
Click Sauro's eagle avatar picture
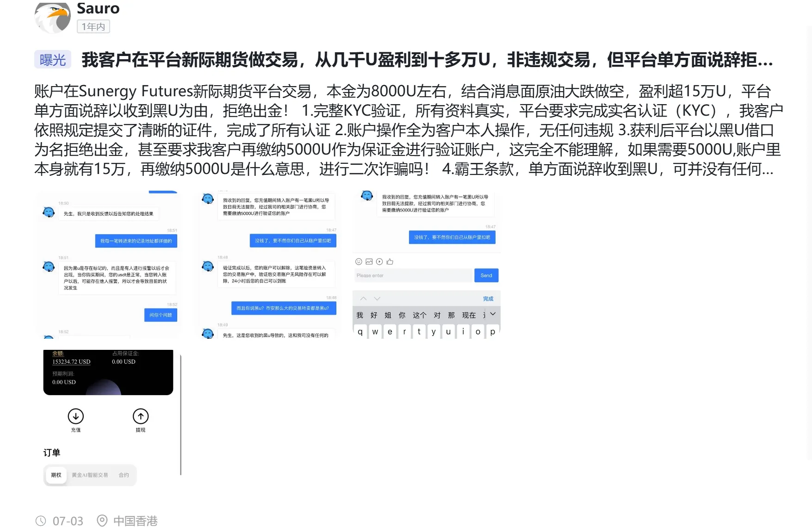click(x=53, y=17)
